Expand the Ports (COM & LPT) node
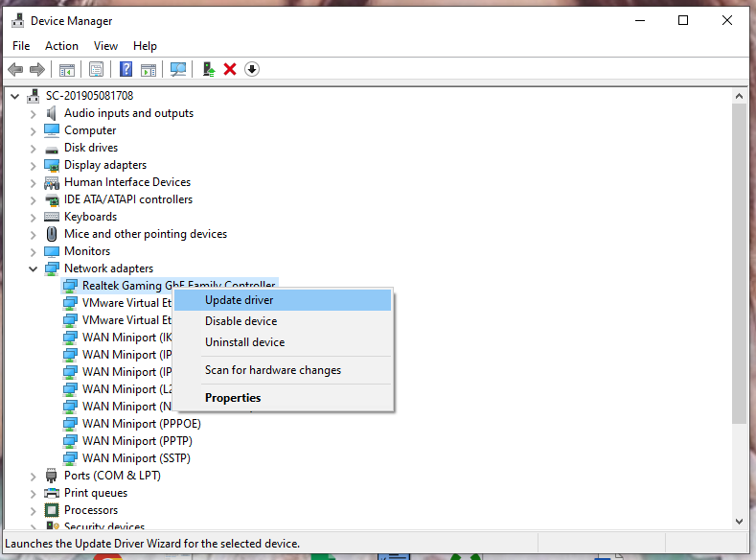The width and height of the screenshot is (756, 560). click(x=33, y=477)
